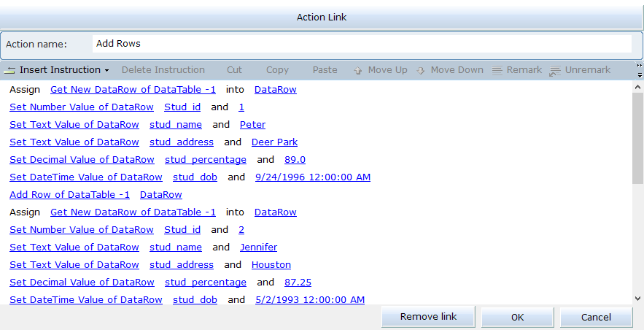The image size is (644, 330).
Task: Expand the toolbar overflow chevron
Action: [639, 70]
